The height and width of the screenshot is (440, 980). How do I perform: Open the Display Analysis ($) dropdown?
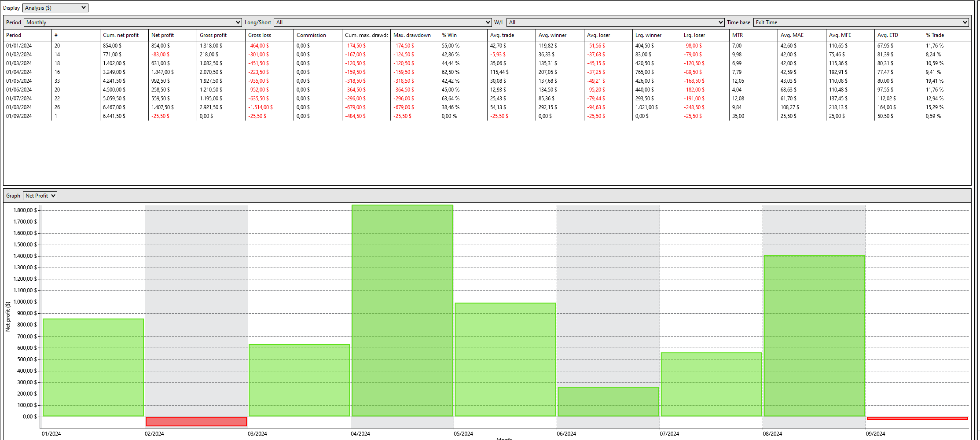[x=55, y=8]
